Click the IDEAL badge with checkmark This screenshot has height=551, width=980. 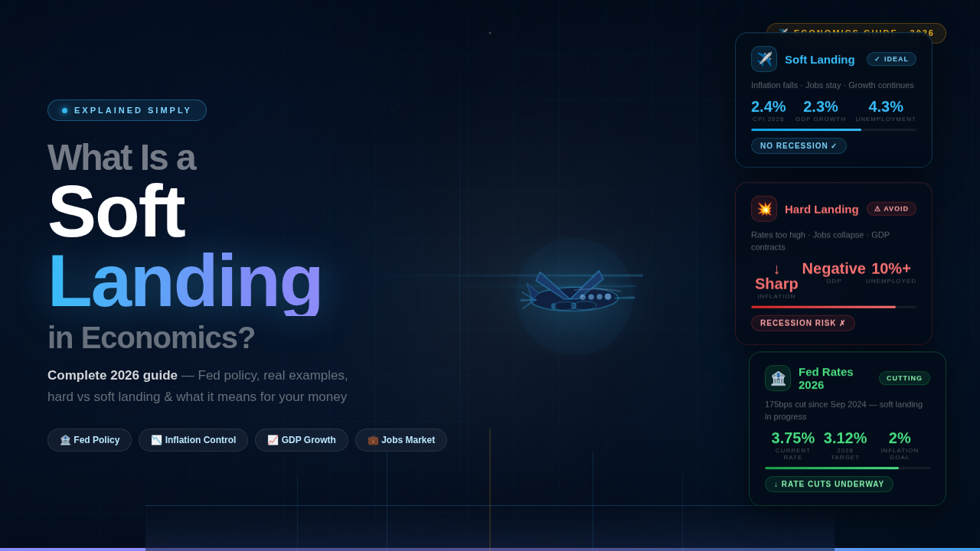(x=891, y=59)
